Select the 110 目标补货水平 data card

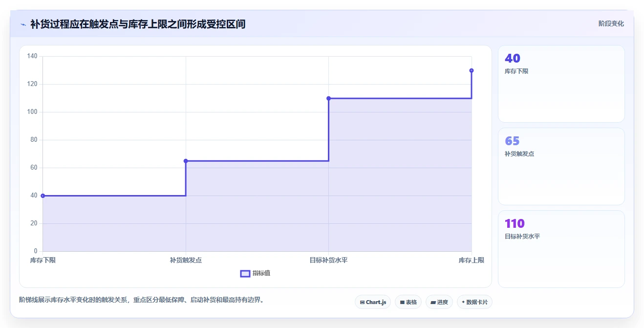[x=561, y=249]
